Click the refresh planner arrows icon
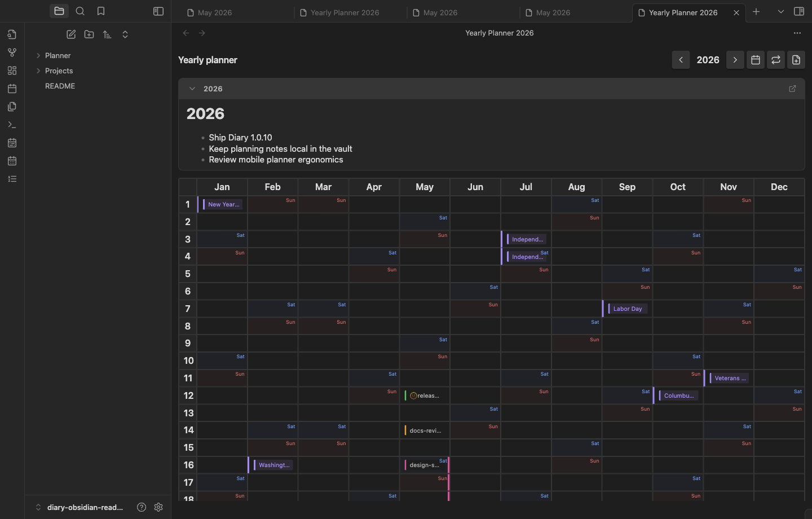This screenshot has width=812, height=519. click(776, 60)
